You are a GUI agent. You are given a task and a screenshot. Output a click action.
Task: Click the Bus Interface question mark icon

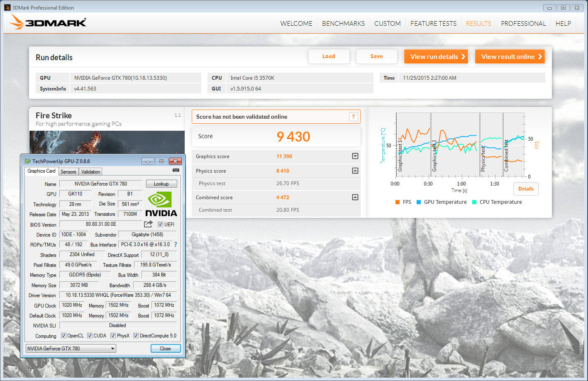[x=176, y=244]
